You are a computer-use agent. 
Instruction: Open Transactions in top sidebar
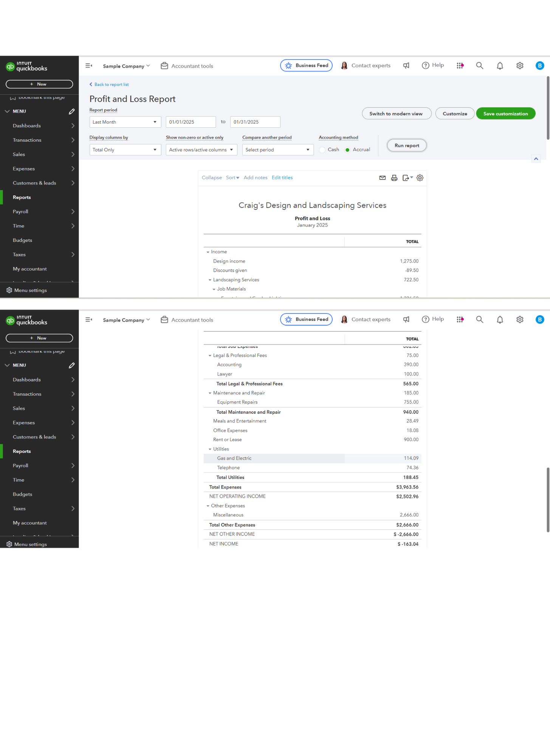pos(39,140)
